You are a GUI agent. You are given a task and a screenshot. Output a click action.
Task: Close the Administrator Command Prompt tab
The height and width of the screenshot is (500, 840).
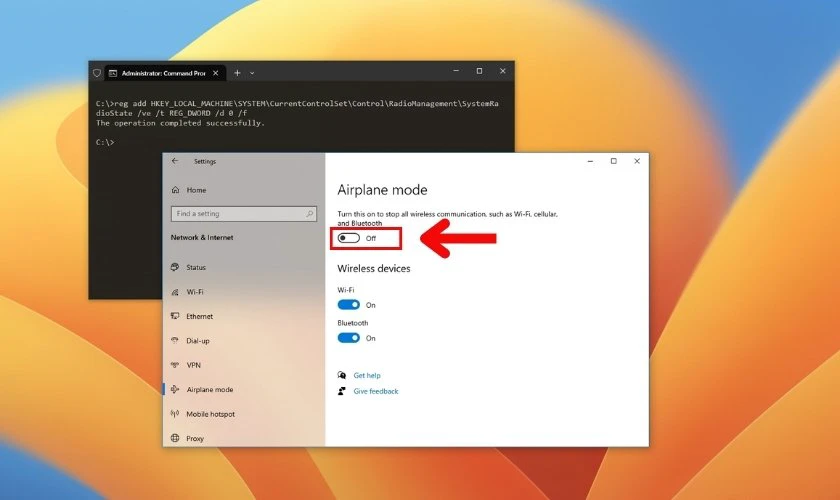[215, 73]
